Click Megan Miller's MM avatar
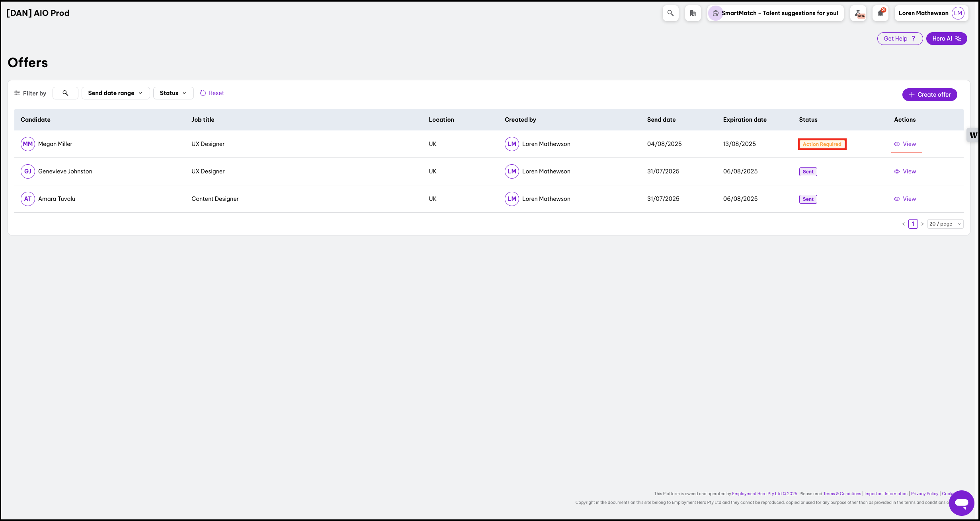980x521 pixels. click(28, 144)
